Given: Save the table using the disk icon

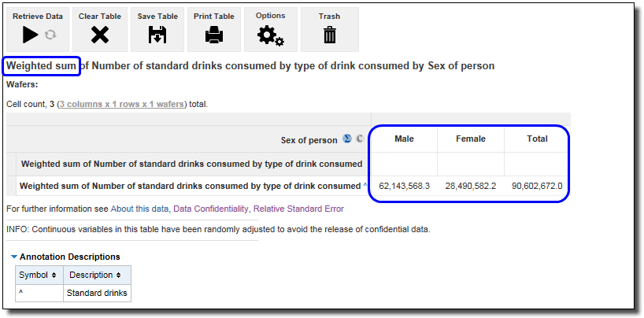Looking at the screenshot, I should 157,35.
